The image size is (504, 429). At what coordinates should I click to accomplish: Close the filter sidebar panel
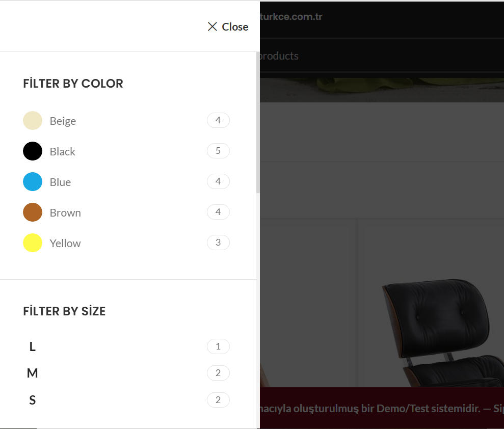(228, 26)
